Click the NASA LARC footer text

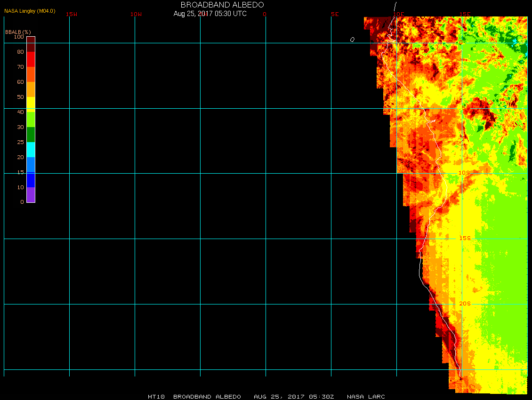(x=366, y=397)
